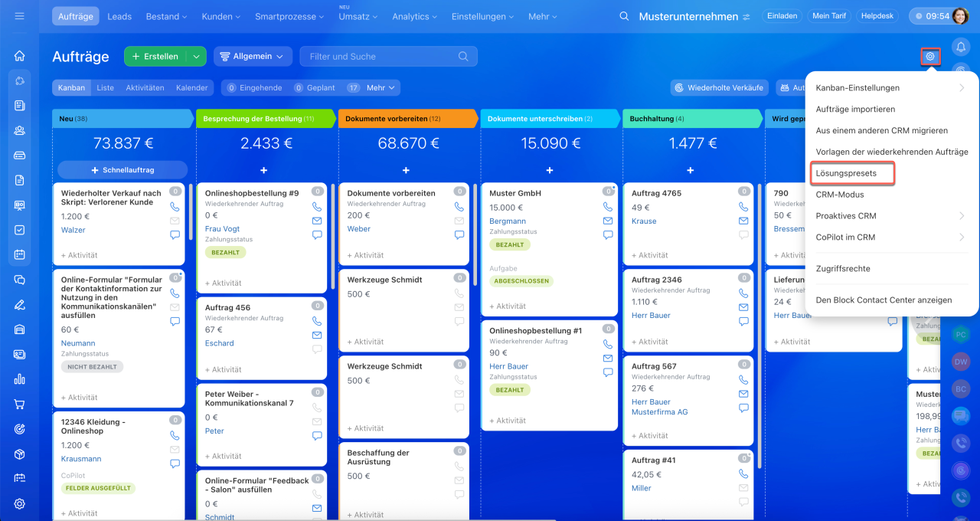Add activity on Werkzeuge Schmidt first card
Screen dimensions: 980x521
[x=365, y=342]
